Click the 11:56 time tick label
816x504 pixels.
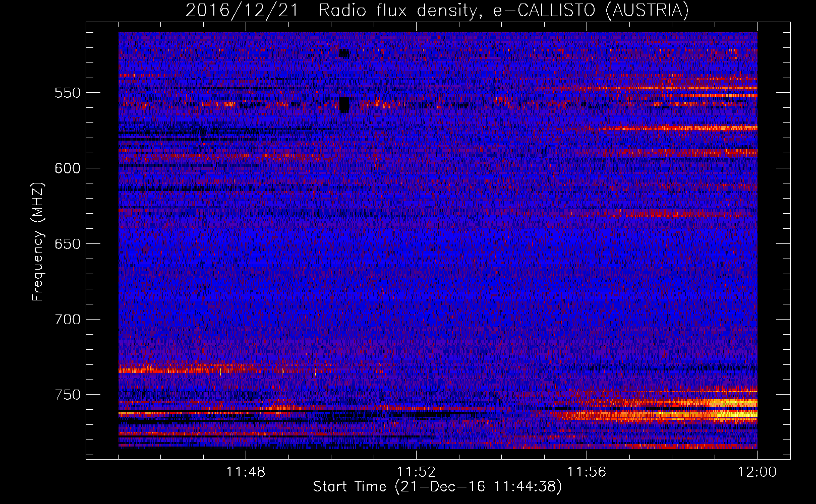[587, 472]
